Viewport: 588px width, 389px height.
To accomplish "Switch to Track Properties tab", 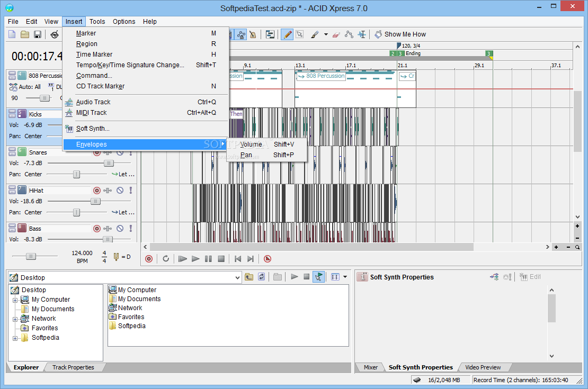I will click(x=73, y=367).
